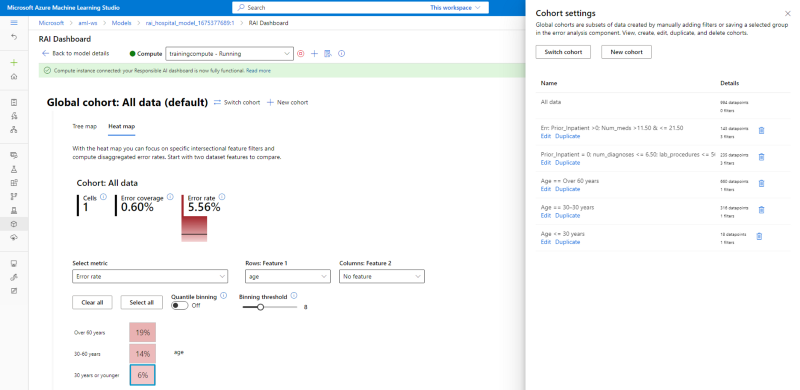Open rai_hospital_model breadcrumb link

190,23
